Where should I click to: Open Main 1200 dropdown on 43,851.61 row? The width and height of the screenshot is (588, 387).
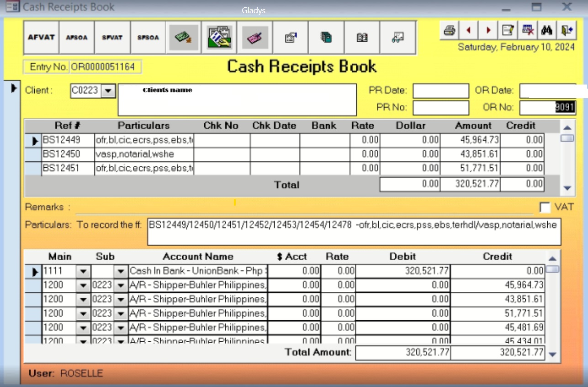83,299
